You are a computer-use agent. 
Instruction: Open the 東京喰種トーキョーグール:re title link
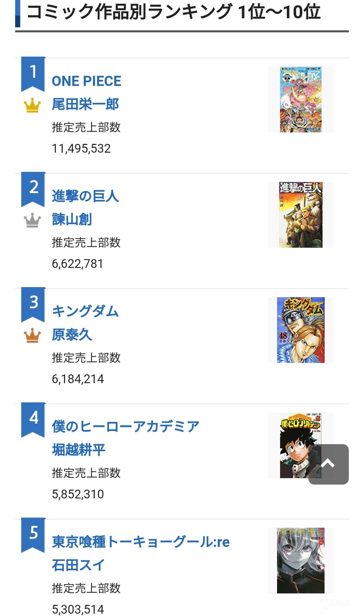click(141, 542)
